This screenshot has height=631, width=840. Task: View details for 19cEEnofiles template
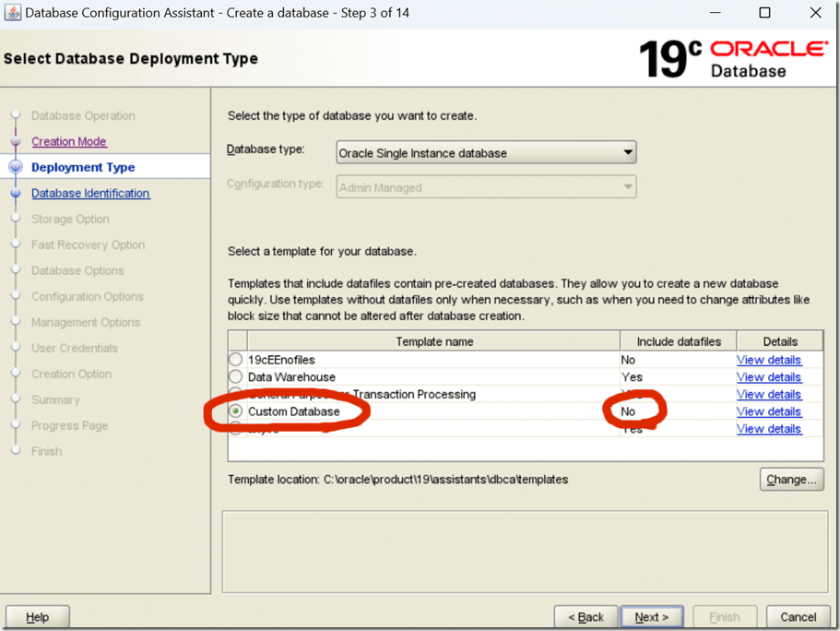click(x=768, y=360)
